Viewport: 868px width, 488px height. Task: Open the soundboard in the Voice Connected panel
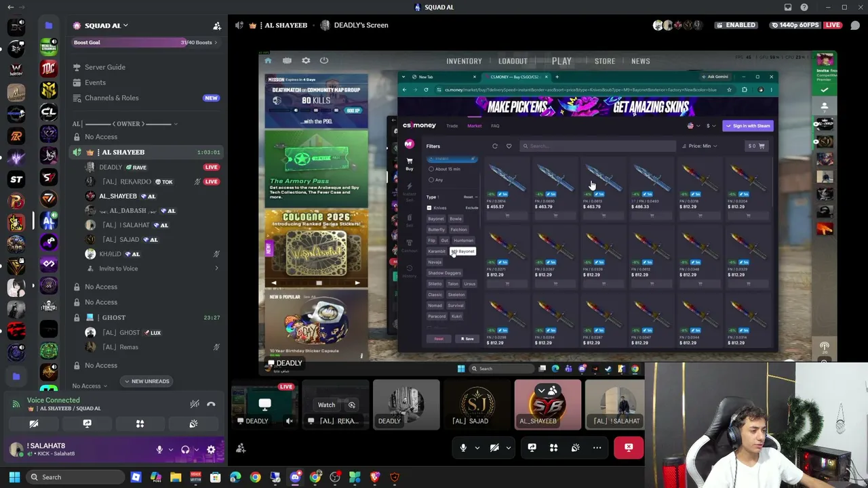click(x=193, y=424)
